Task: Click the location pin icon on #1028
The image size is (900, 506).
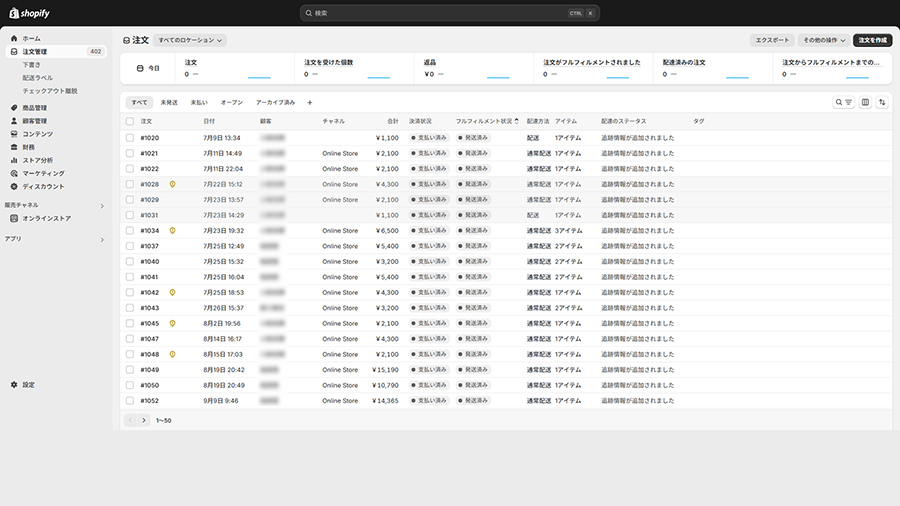Action: [172, 185]
